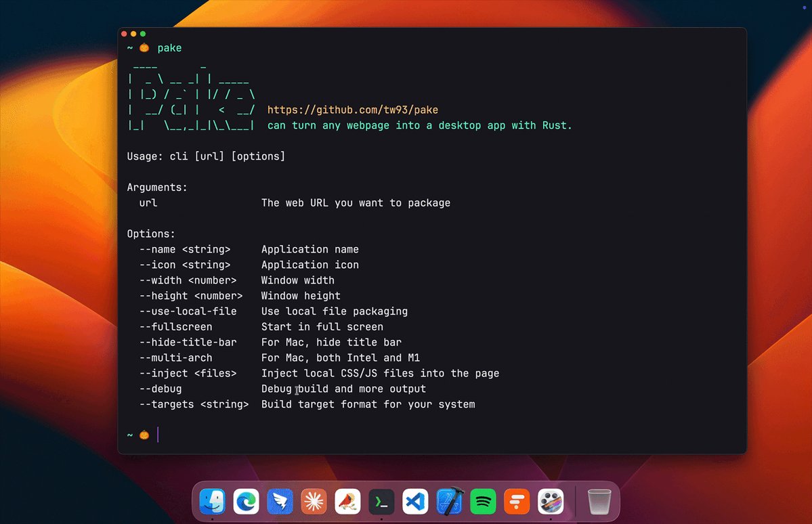Close the terminal window with red button
This screenshot has width=812, height=524.
coord(124,34)
